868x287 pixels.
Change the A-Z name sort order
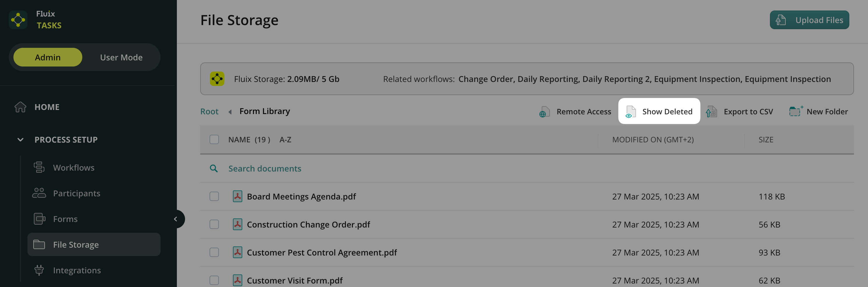pos(285,140)
